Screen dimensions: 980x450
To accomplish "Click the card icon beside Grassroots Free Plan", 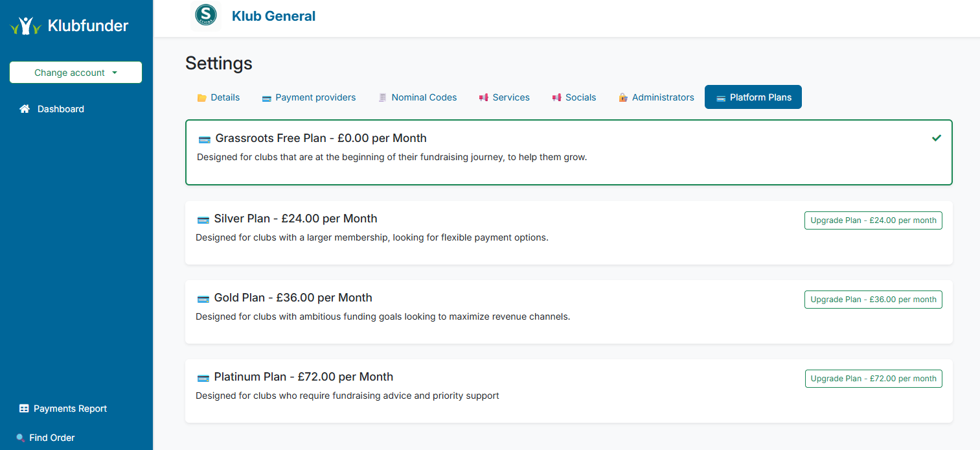I will 204,139.
